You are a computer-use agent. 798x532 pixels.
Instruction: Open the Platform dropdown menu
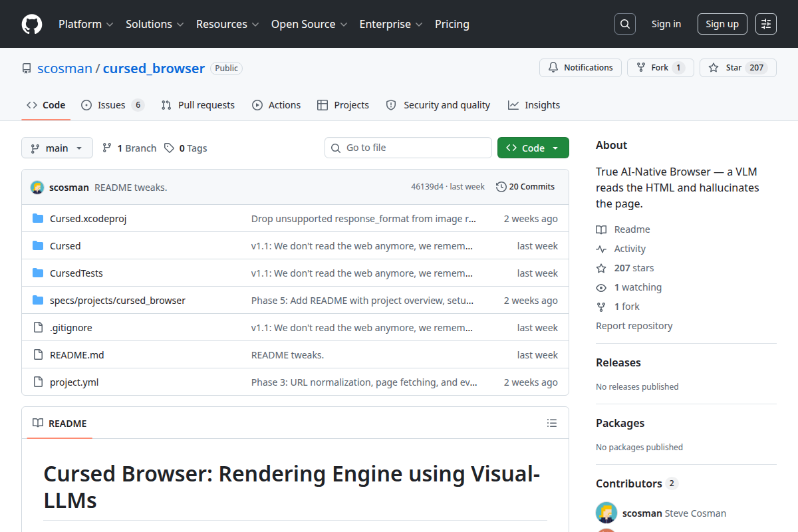coord(86,24)
